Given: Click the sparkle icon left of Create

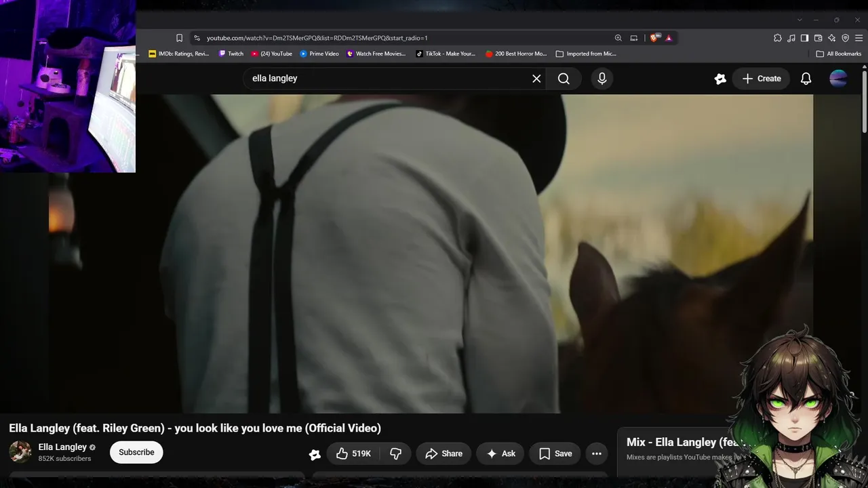Looking at the screenshot, I should click(x=720, y=79).
